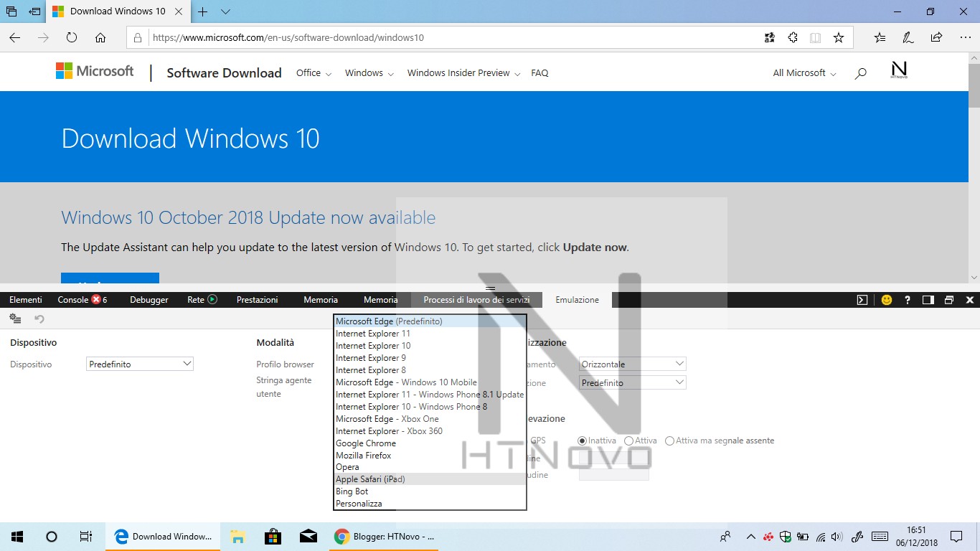Expand All Microsoft menu
Viewport: 980px width, 551px height.
(804, 72)
